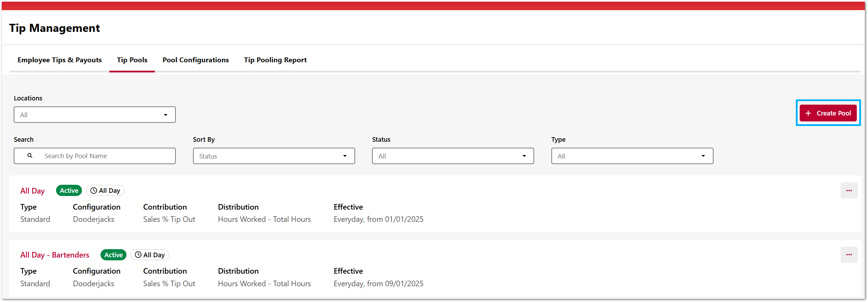868x302 pixels.
Task: Open the All Day pool link
Action: click(33, 191)
